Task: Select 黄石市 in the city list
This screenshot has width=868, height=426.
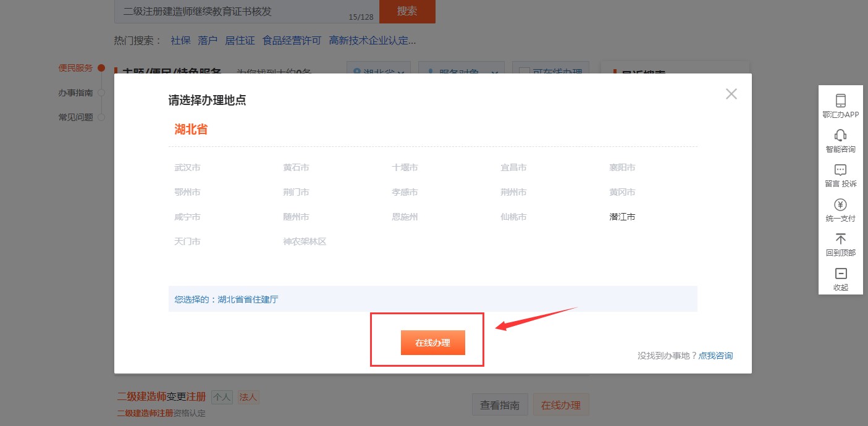Action: pyautogui.click(x=296, y=167)
